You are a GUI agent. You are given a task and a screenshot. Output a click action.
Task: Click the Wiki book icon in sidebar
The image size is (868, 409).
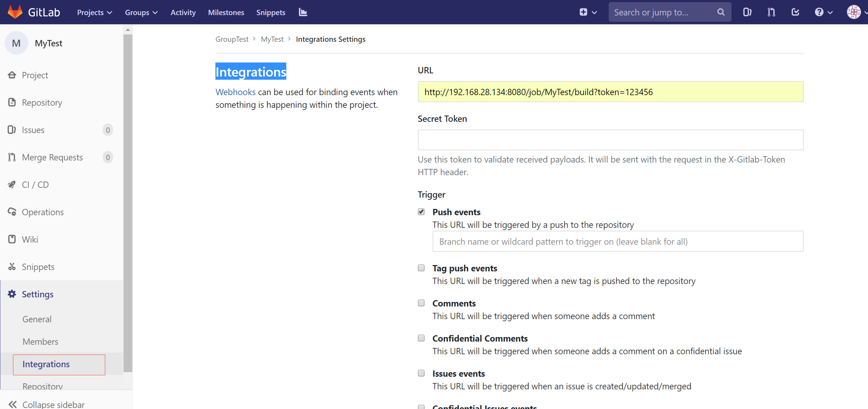pos(12,239)
